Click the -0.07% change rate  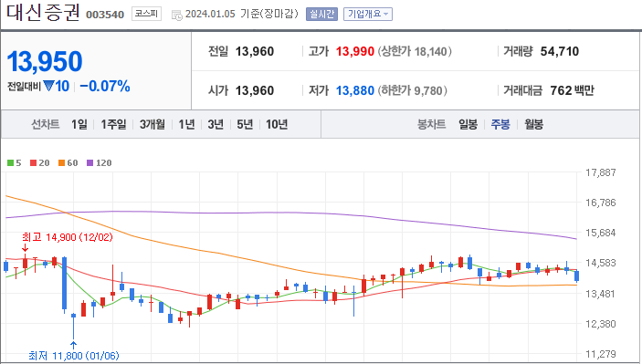click(x=105, y=87)
